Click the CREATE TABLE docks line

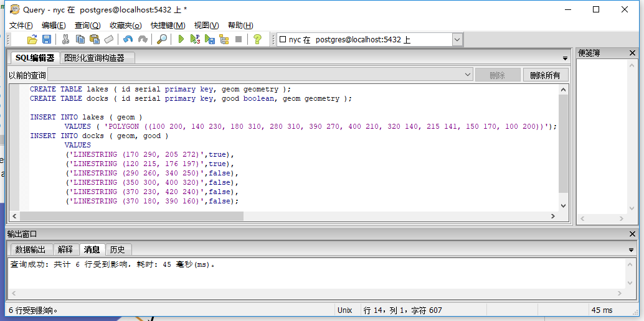point(191,98)
